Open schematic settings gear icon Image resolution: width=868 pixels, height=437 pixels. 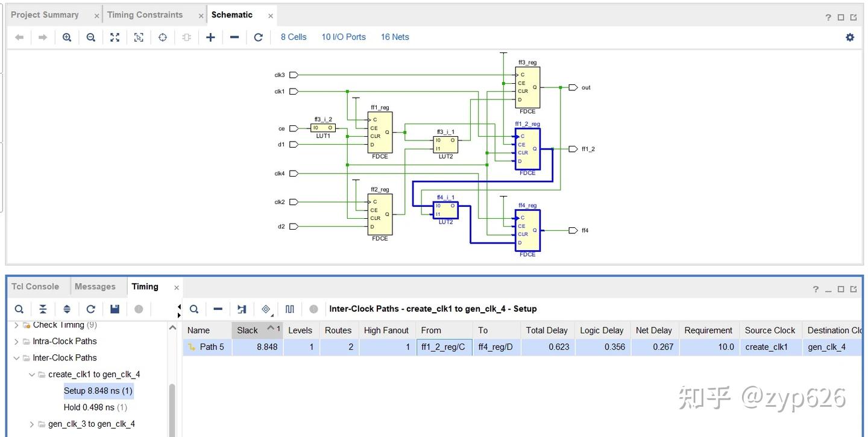click(x=850, y=37)
